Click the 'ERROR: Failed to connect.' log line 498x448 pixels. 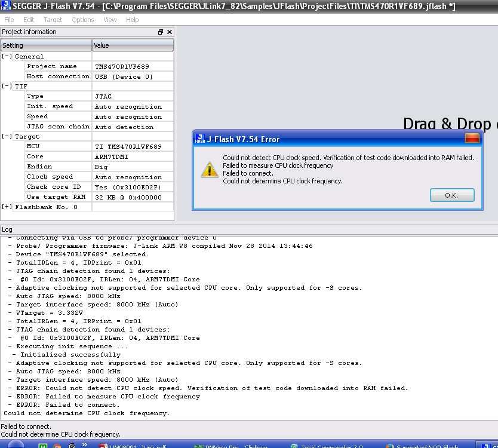click(63, 405)
